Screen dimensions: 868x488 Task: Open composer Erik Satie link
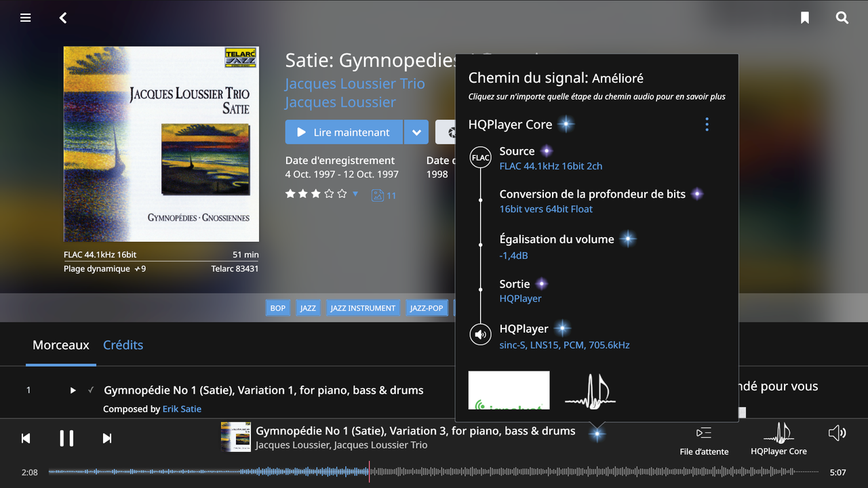coord(182,409)
